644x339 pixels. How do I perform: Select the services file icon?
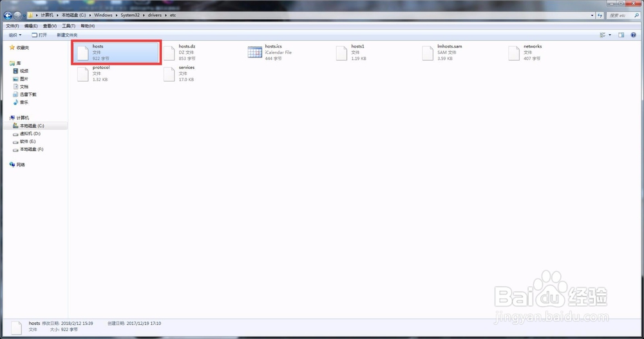pos(169,74)
